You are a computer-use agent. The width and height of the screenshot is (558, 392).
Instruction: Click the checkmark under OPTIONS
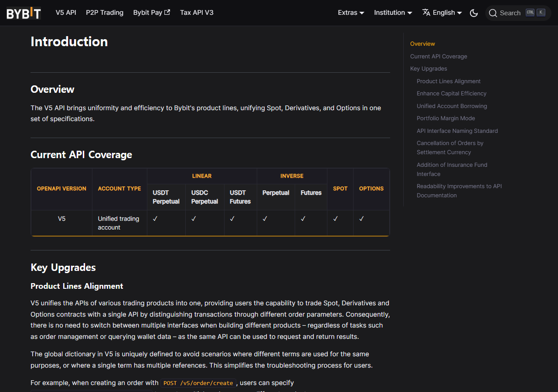coord(361,219)
